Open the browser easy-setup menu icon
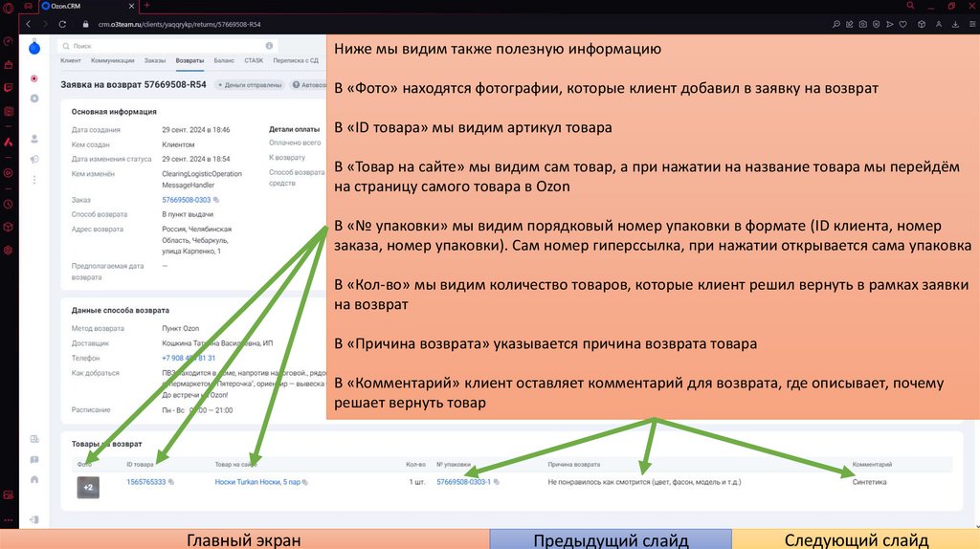This screenshot has height=549, width=980. [972, 24]
